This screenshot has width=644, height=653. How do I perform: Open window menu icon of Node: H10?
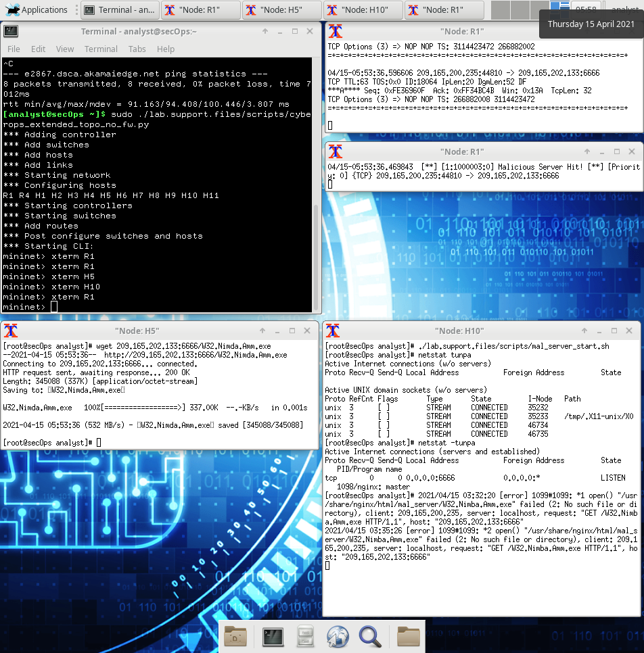pyautogui.click(x=333, y=331)
